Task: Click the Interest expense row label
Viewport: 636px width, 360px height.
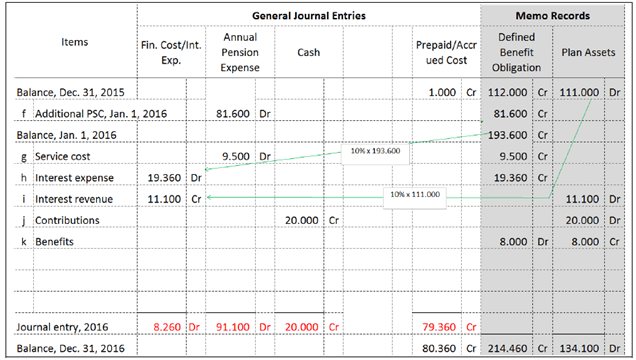Action: click(x=74, y=178)
